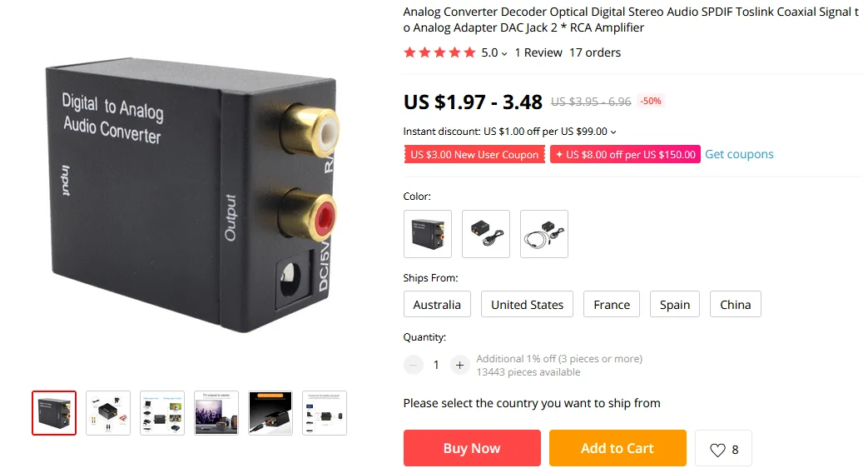The width and height of the screenshot is (868, 473).
Task: Decrease quantity with the minus button
Action: 413,365
